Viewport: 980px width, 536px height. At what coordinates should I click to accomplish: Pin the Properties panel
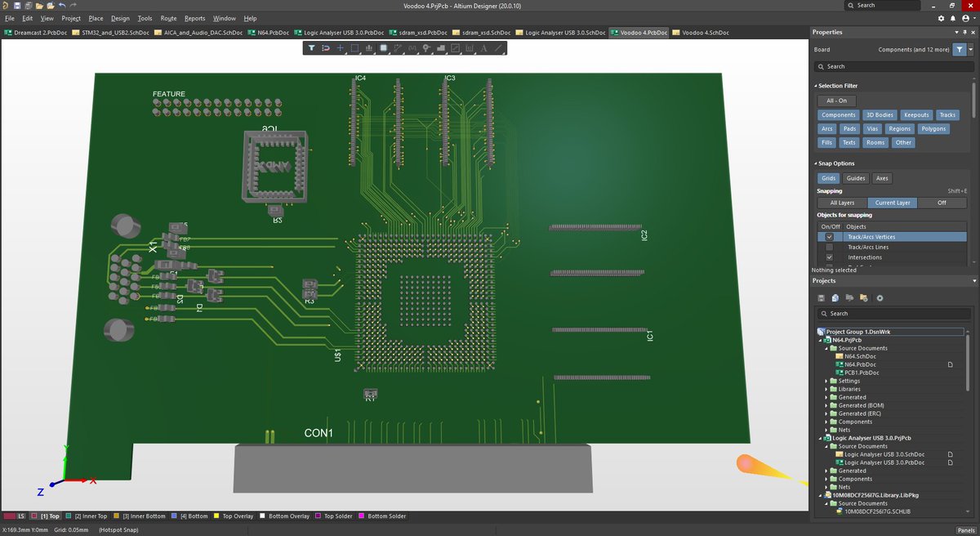965,32
